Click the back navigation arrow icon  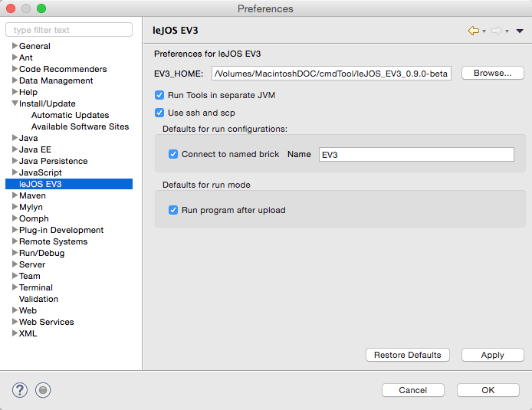[474, 31]
